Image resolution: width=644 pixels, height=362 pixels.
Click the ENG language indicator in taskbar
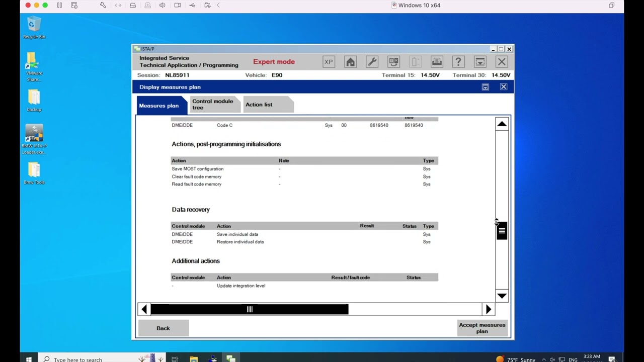573,359
